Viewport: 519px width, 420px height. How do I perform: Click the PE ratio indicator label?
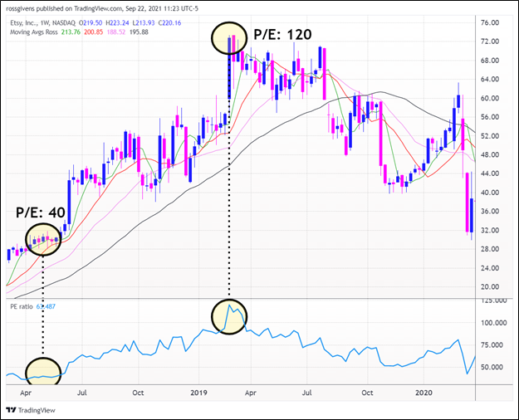[22, 306]
